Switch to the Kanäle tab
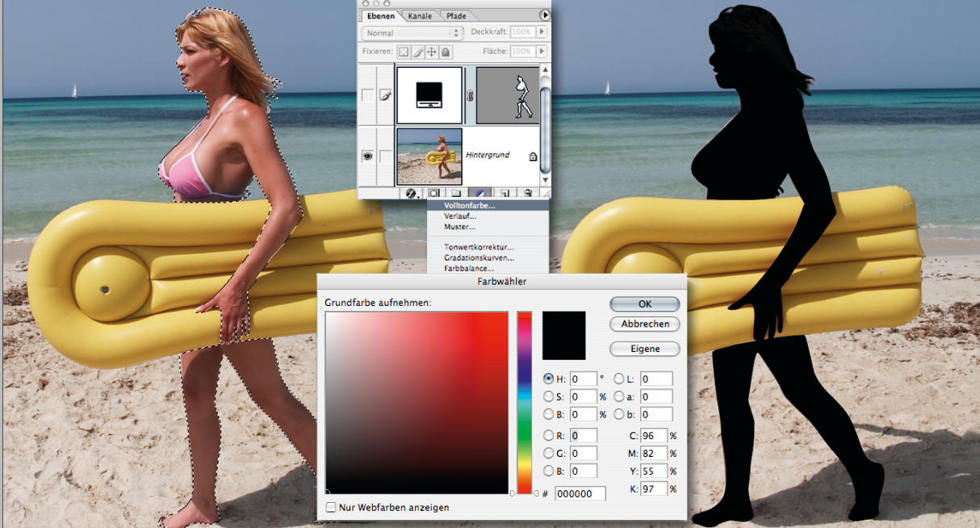 point(420,16)
